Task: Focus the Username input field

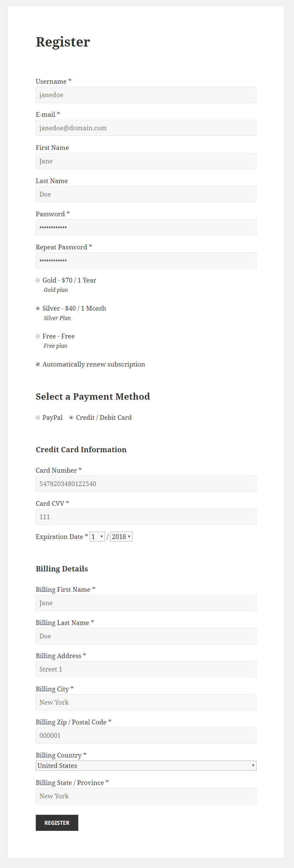Action: [x=146, y=95]
